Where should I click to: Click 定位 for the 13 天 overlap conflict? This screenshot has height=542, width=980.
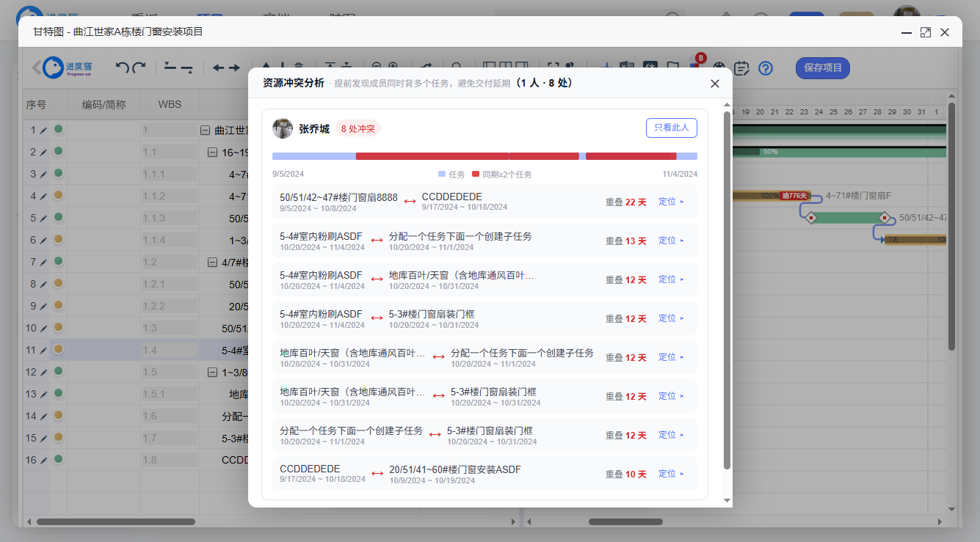671,241
